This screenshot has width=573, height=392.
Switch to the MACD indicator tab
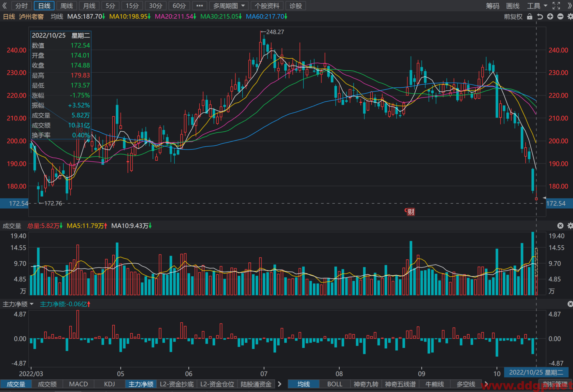click(78, 384)
